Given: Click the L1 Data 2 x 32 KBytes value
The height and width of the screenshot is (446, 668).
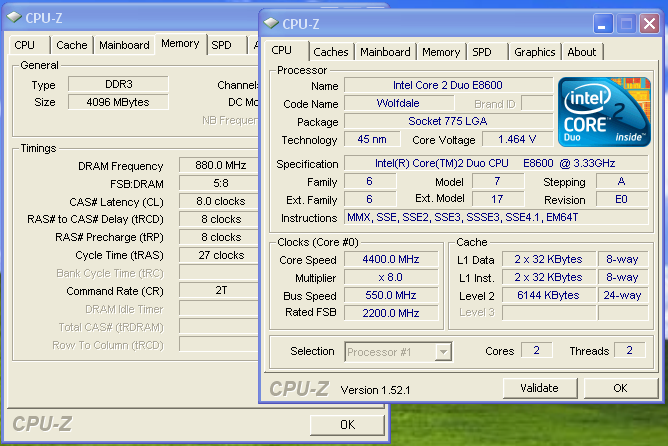Looking at the screenshot, I should click(x=548, y=259).
